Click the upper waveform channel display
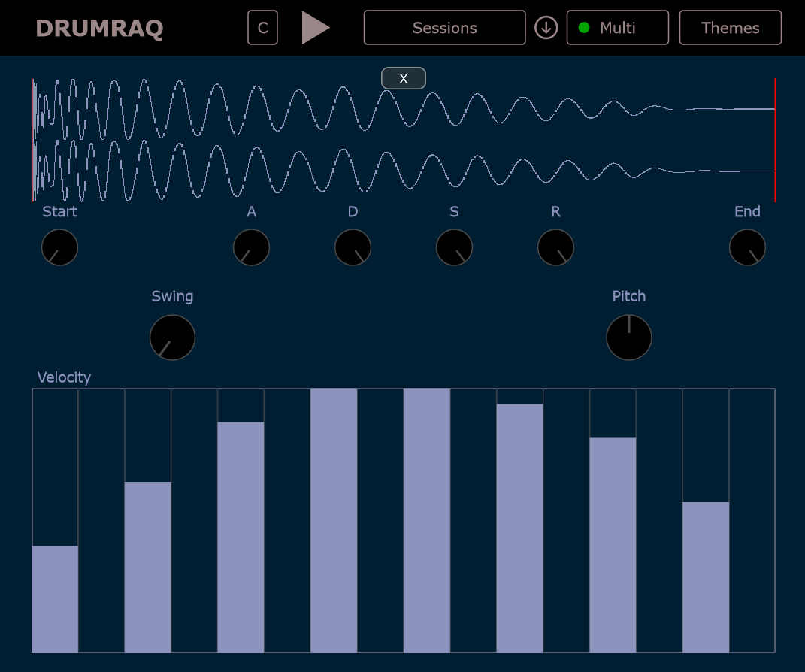Screen dimensions: 805x672 tap(404, 109)
